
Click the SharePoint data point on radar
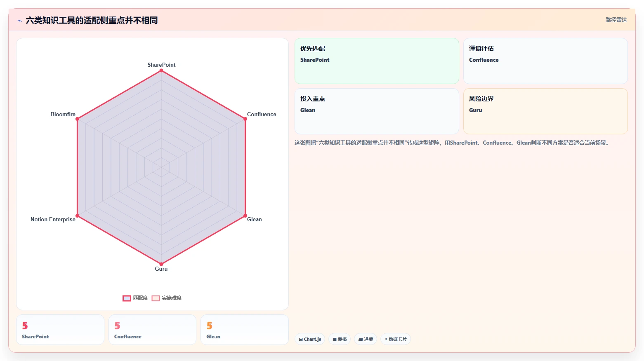[161, 70]
